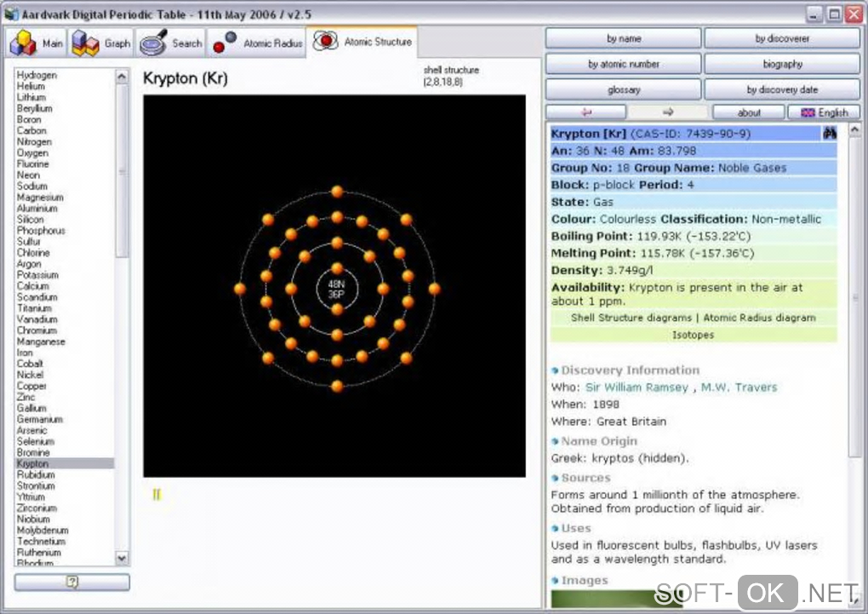The width and height of the screenshot is (868, 614).
Task: Close the Aardvark Periodic Table window
Action: (x=853, y=14)
